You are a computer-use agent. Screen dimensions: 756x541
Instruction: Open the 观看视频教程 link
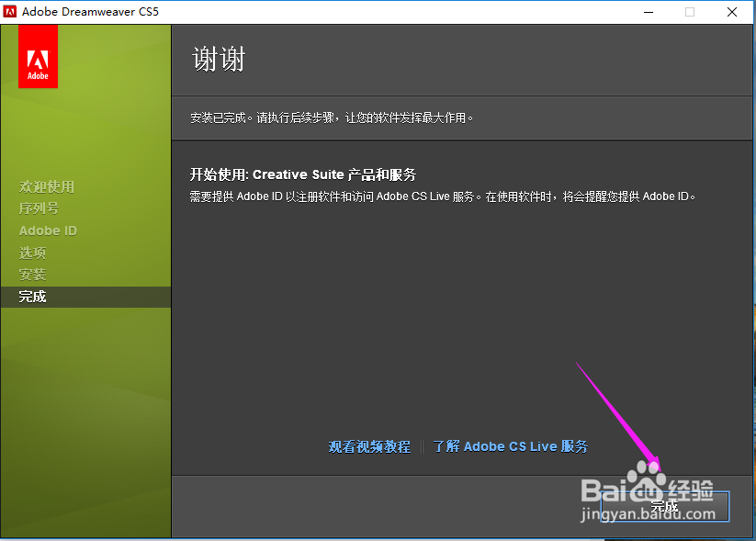[x=369, y=446]
